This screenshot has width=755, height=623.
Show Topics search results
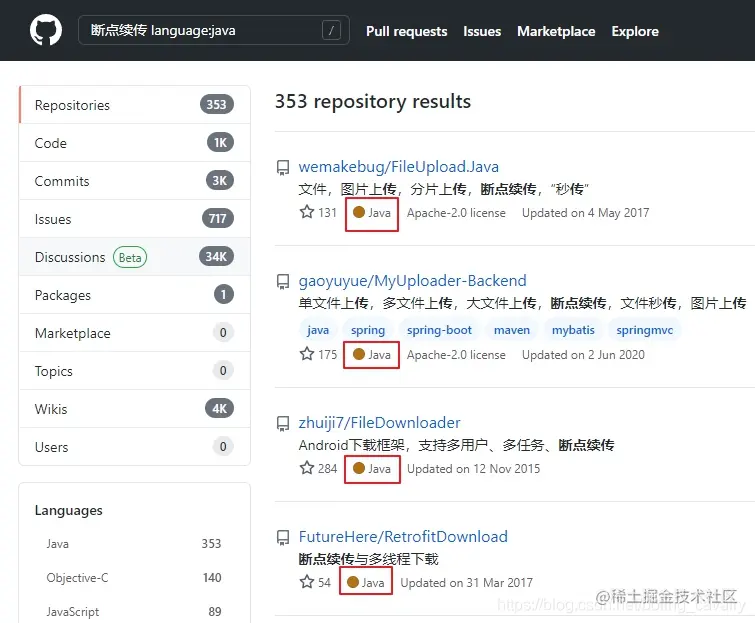135,371
